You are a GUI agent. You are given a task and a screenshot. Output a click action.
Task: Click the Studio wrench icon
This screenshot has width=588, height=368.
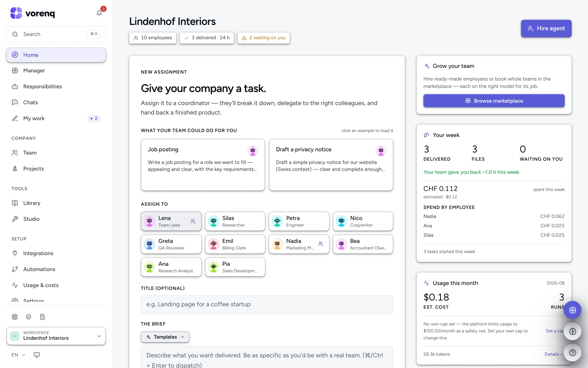coord(15,219)
